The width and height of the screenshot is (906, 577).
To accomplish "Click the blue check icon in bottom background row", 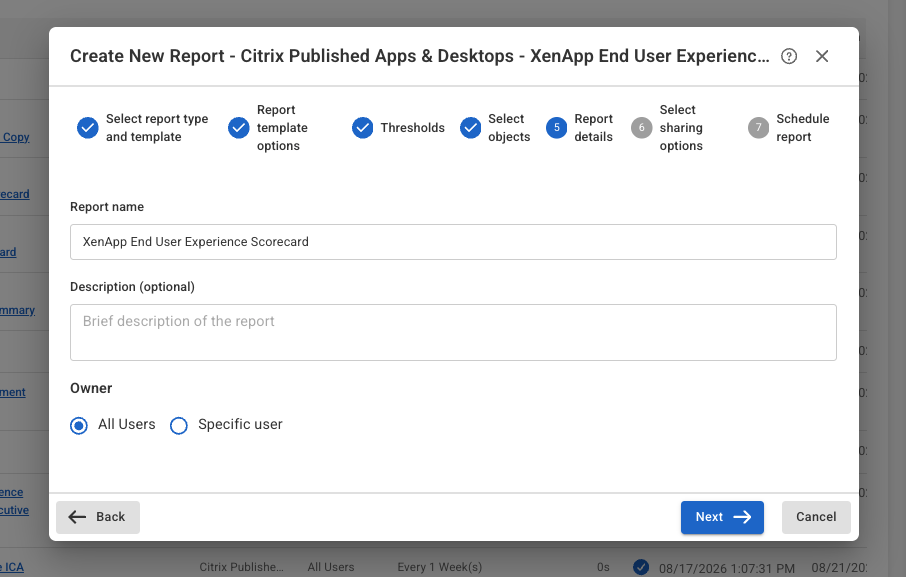I will [641, 567].
